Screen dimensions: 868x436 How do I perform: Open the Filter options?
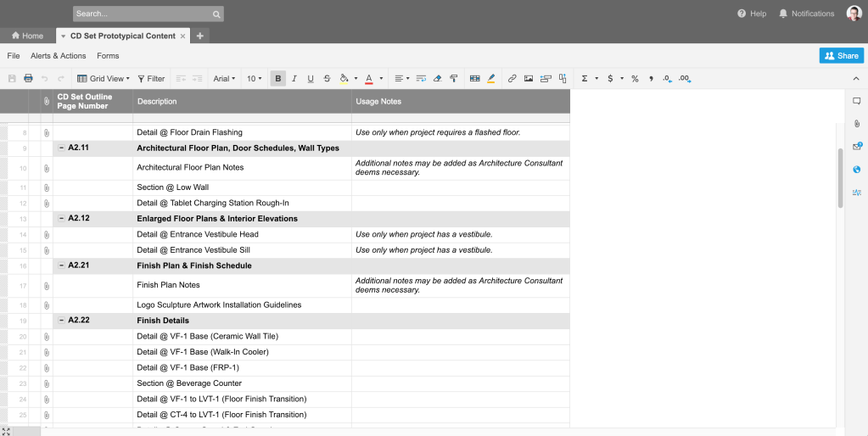pos(151,79)
